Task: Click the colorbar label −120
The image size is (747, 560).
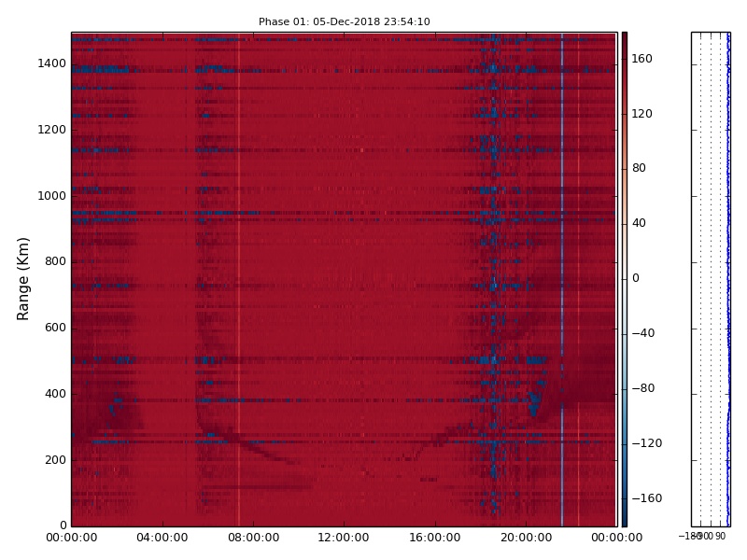Action: 647,442
